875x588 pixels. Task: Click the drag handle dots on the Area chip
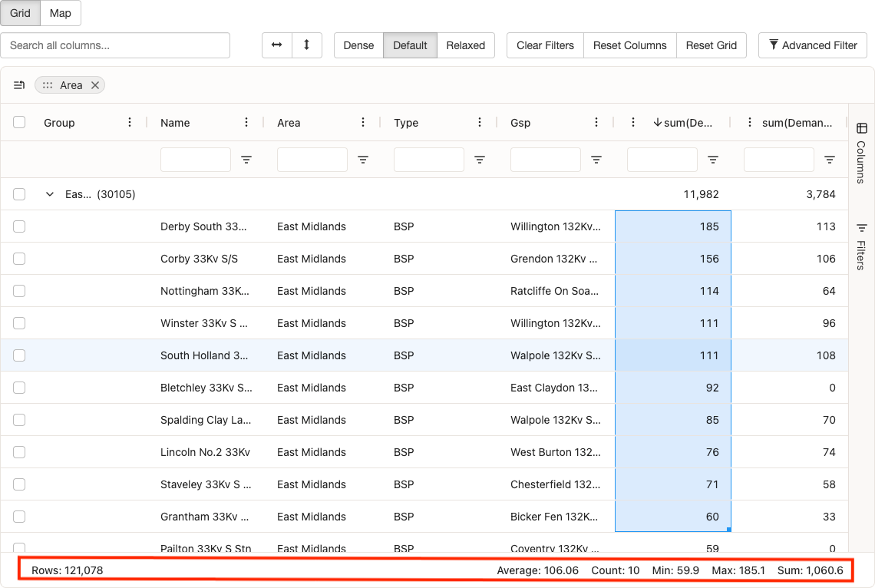pos(48,85)
